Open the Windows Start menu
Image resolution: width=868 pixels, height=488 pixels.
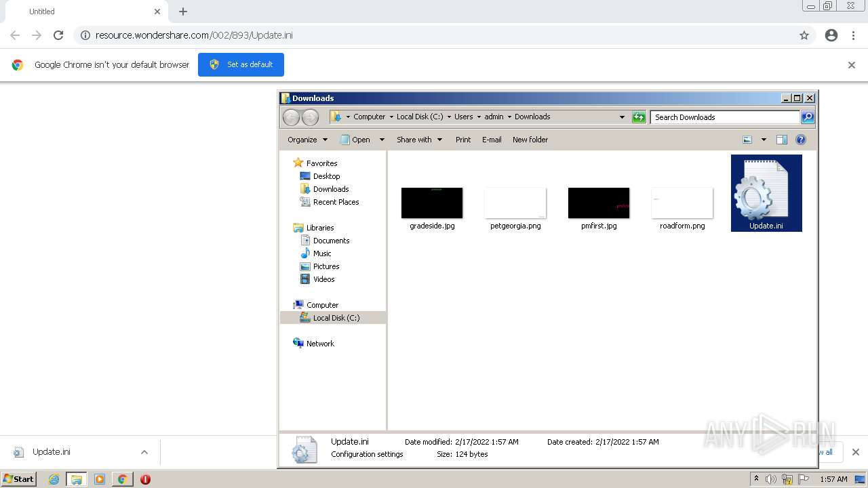(19, 479)
